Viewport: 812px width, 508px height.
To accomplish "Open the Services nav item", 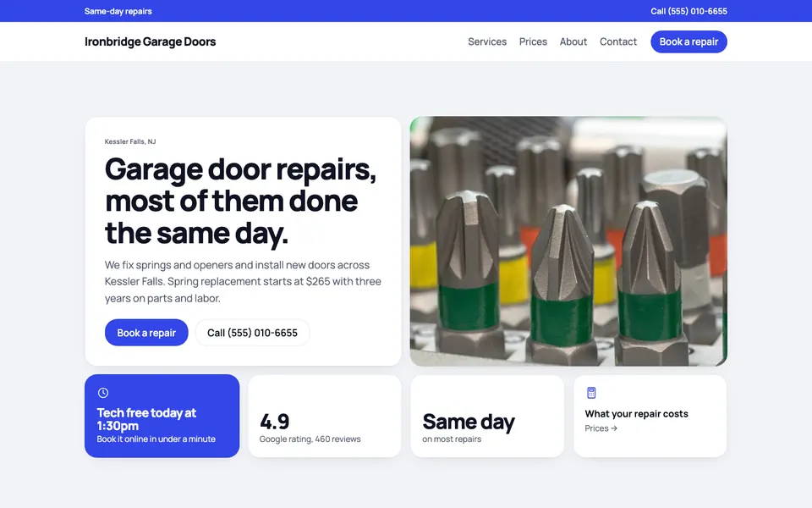I will point(487,41).
